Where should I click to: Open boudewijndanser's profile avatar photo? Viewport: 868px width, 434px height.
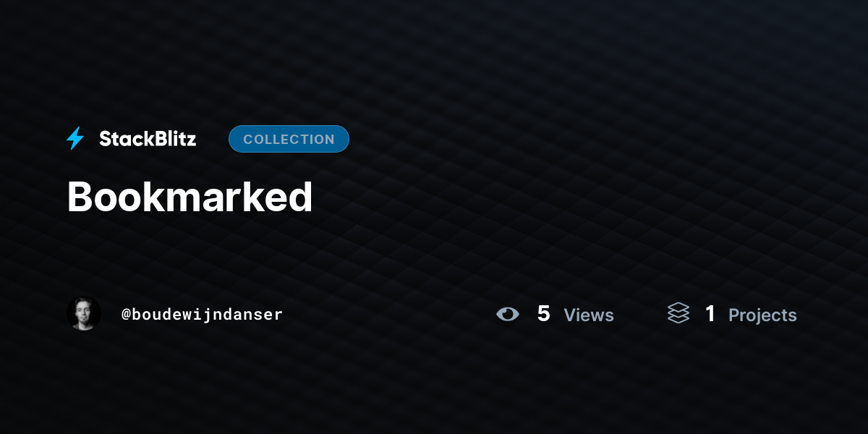pos(84,313)
